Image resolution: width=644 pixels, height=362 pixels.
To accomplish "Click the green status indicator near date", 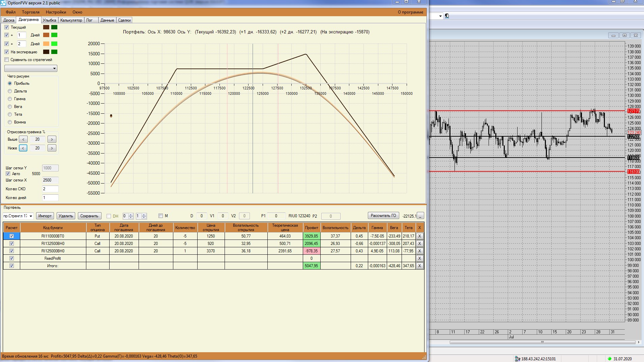I will click(x=610, y=359).
